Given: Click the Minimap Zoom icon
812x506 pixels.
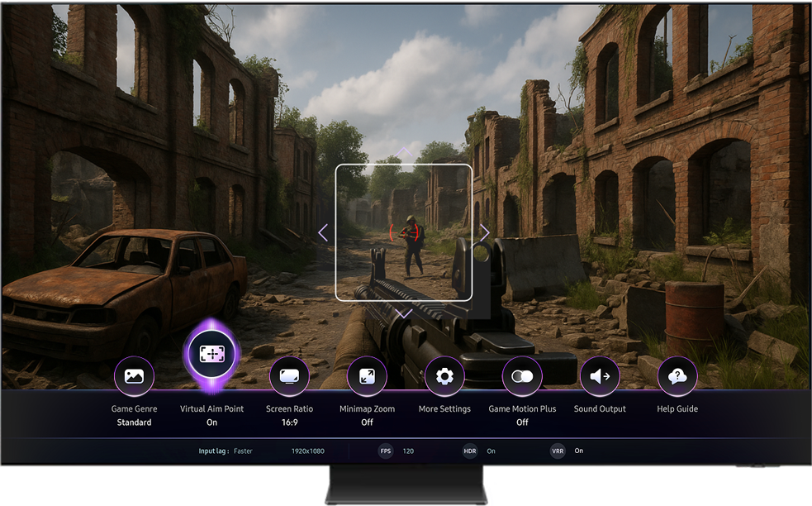Looking at the screenshot, I should coord(367,375).
